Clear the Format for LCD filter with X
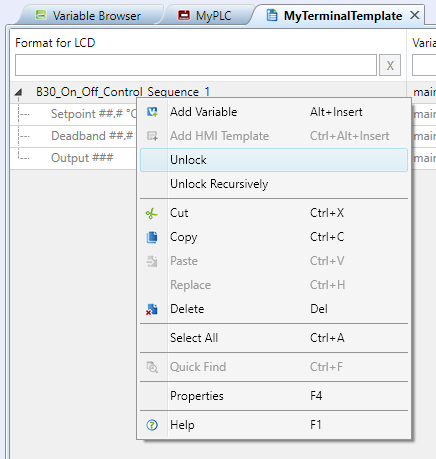 (x=390, y=65)
